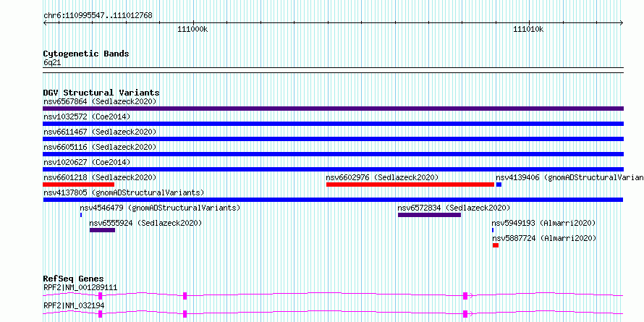Select the small red nsv5887724 bar
This screenshot has height=322, width=644.
[496, 245]
